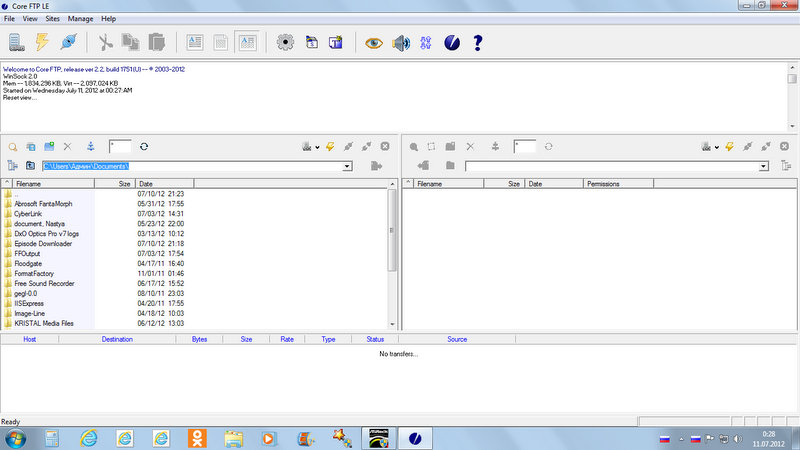This screenshot has height=450, width=800.
Task: Open the View menu
Action: tap(30, 19)
